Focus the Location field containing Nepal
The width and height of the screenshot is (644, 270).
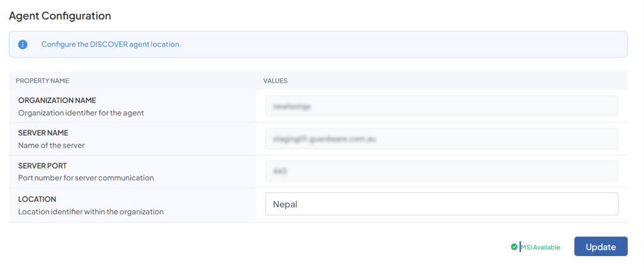pyautogui.click(x=441, y=204)
